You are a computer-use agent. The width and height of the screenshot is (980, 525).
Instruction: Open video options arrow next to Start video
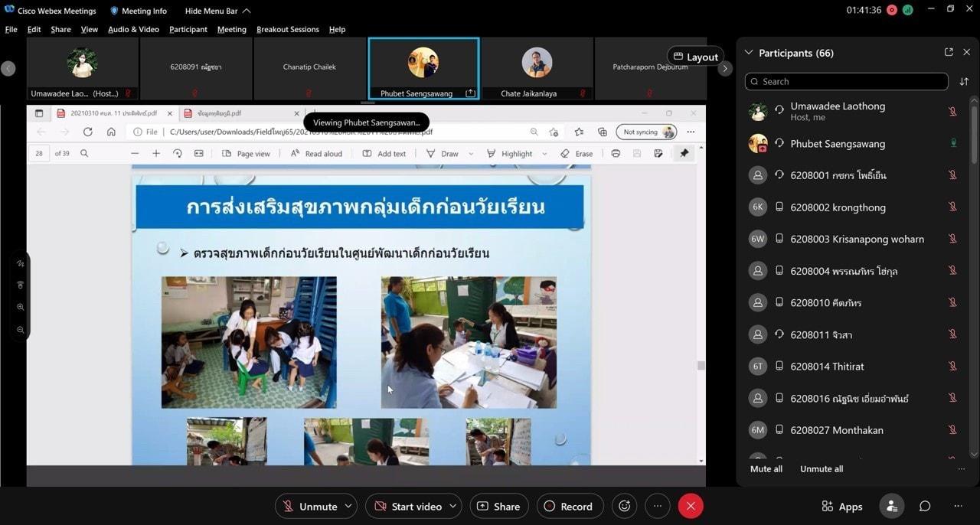[x=453, y=506]
